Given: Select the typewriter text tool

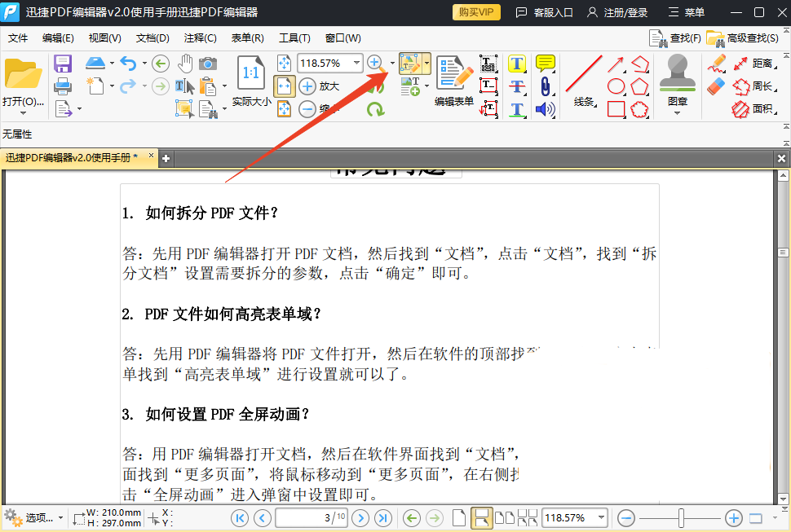Looking at the screenshot, I should (x=488, y=64).
